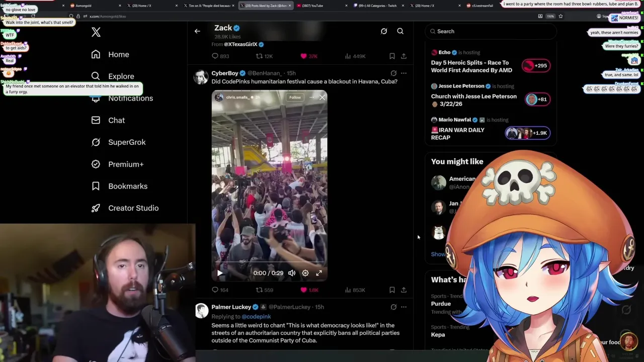Open Explore in the X sidebar
This screenshot has height=362, width=644.
pyautogui.click(x=113, y=76)
